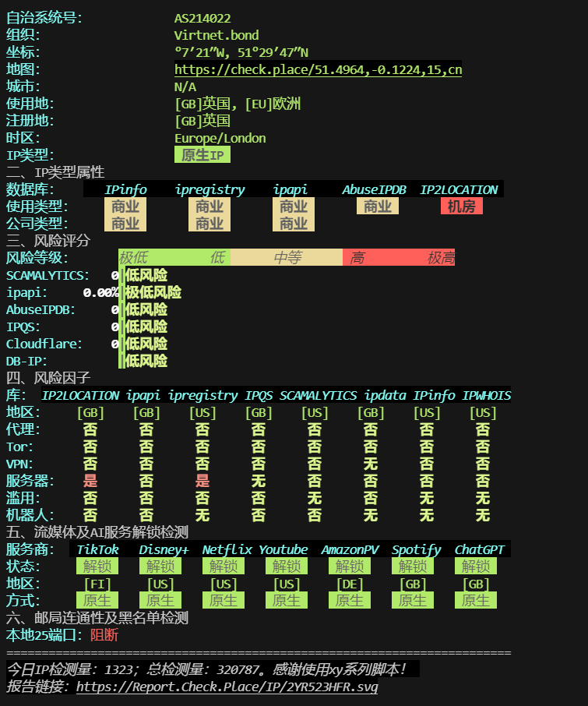588x706 pixels.
Task: Click the green 原生IP badge
Action: point(202,155)
